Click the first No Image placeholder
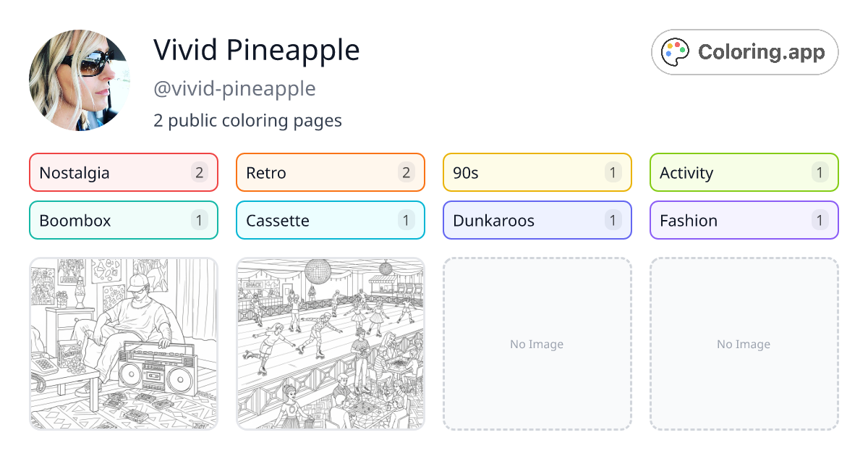Screen dimensions: 868x456 [x=537, y=345]
